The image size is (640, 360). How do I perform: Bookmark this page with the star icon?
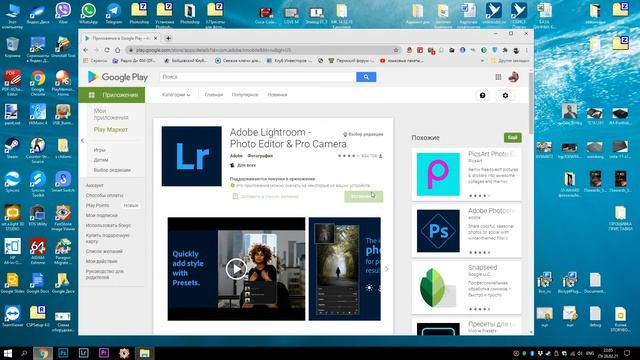[396, 50]
